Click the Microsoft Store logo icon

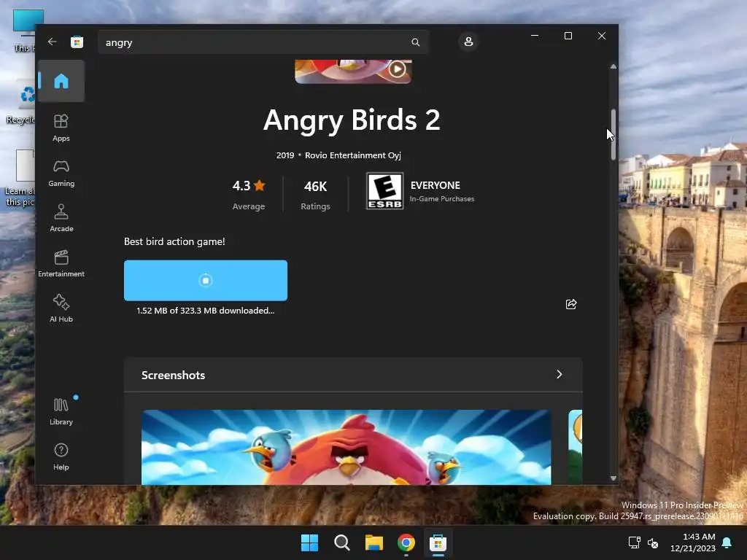click(x=77, y=42)
